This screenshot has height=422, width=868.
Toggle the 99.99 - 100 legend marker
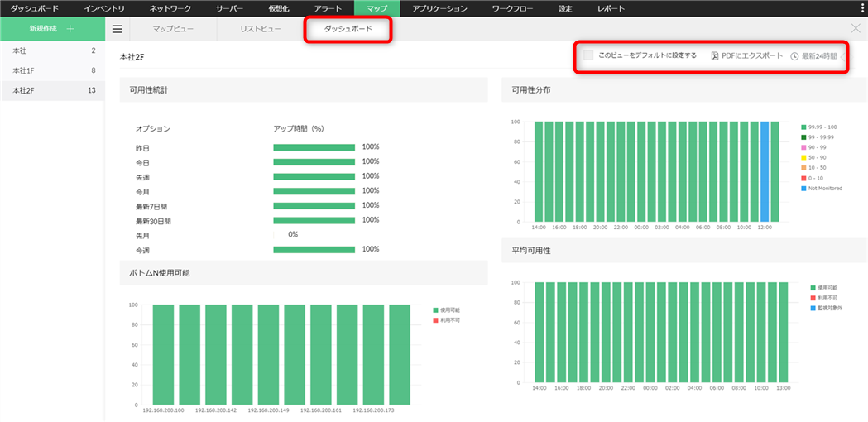(803, 127)
